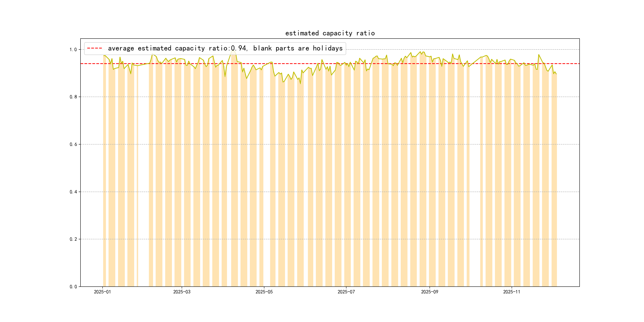Click the 0.8 y-axis tick label

click(73, 97)
